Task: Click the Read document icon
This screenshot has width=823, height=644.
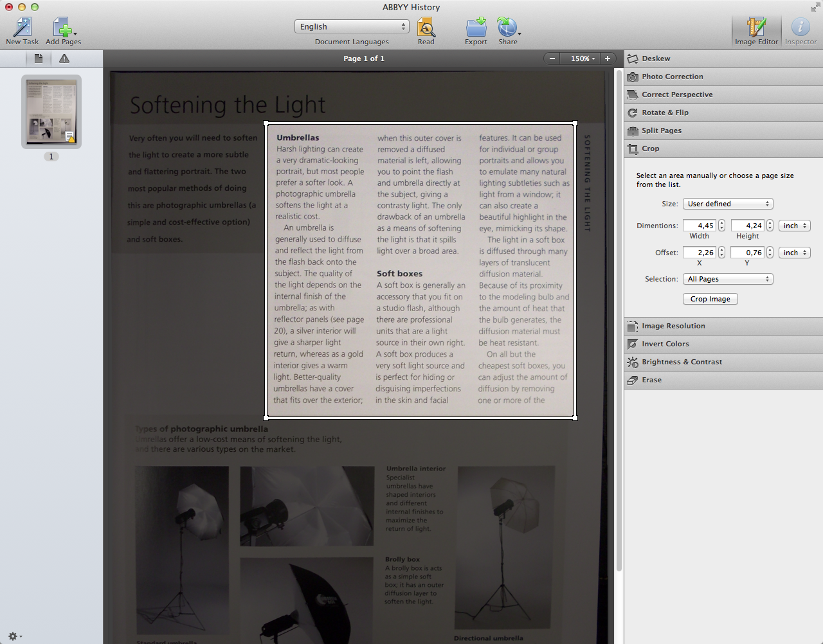Action: pos(426,27)
